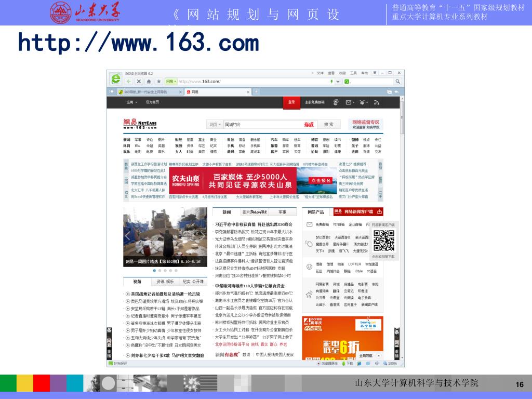The height and width of the screenshot is (399, 532).
Task: Click the magnifier icon in browser search box
Action: click(397, 82)
